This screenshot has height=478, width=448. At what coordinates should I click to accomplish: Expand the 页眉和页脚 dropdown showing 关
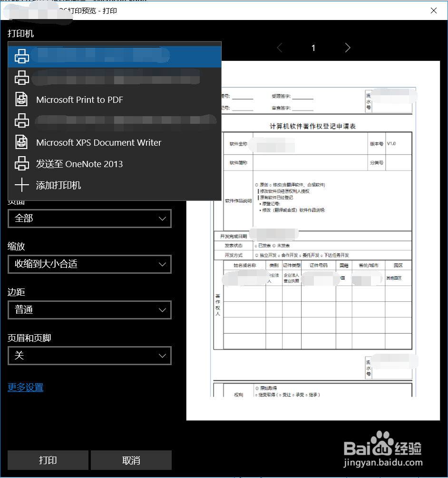point(89,356)
